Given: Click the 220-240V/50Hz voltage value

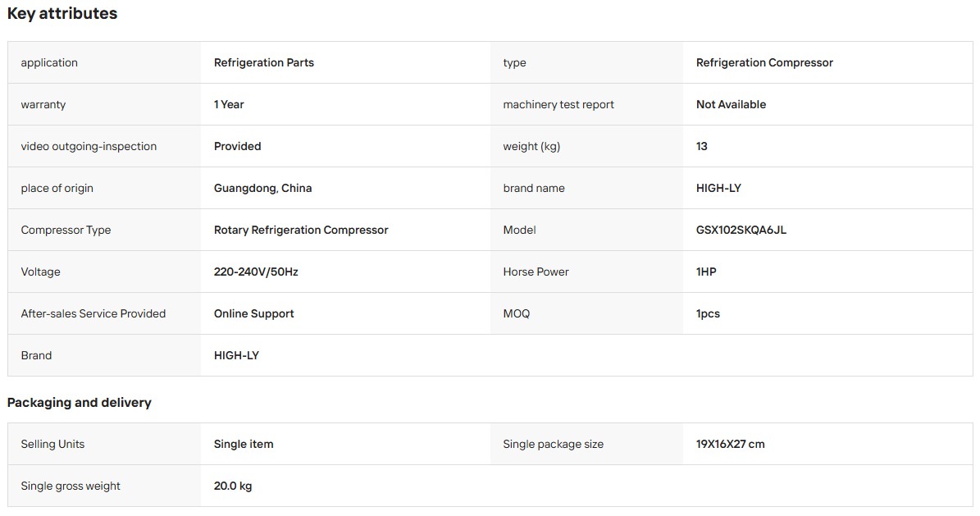Looking at the screenshot, I should pos(256,272).
